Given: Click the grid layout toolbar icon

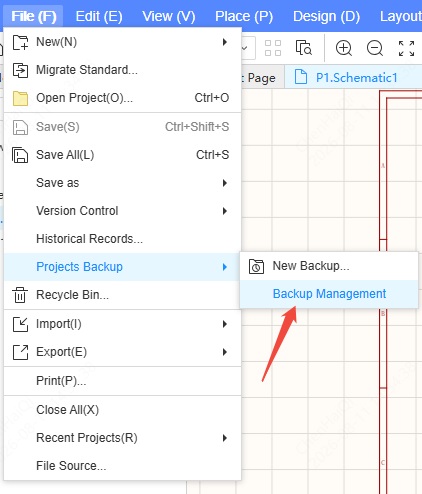Looking at the screenshot, I should point(273,48).
